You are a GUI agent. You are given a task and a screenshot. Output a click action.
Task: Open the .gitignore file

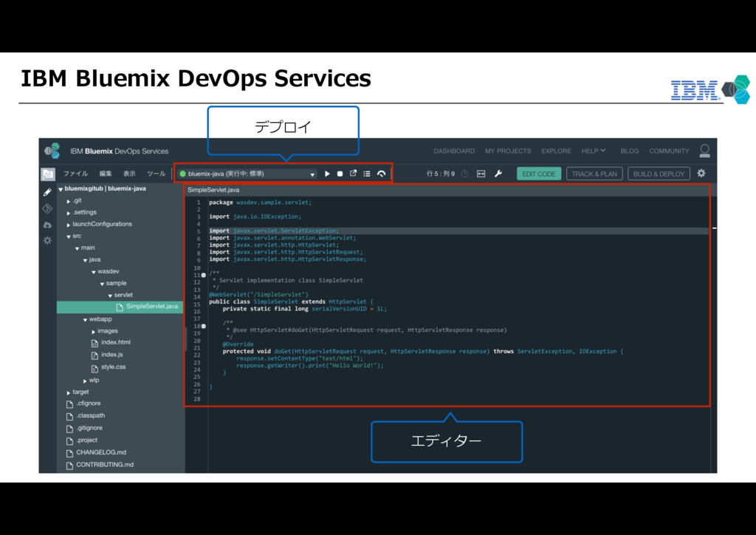coord(89,428)
